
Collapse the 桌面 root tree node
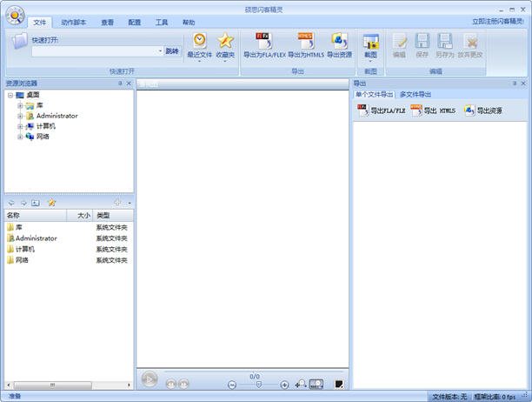(9, 95)
